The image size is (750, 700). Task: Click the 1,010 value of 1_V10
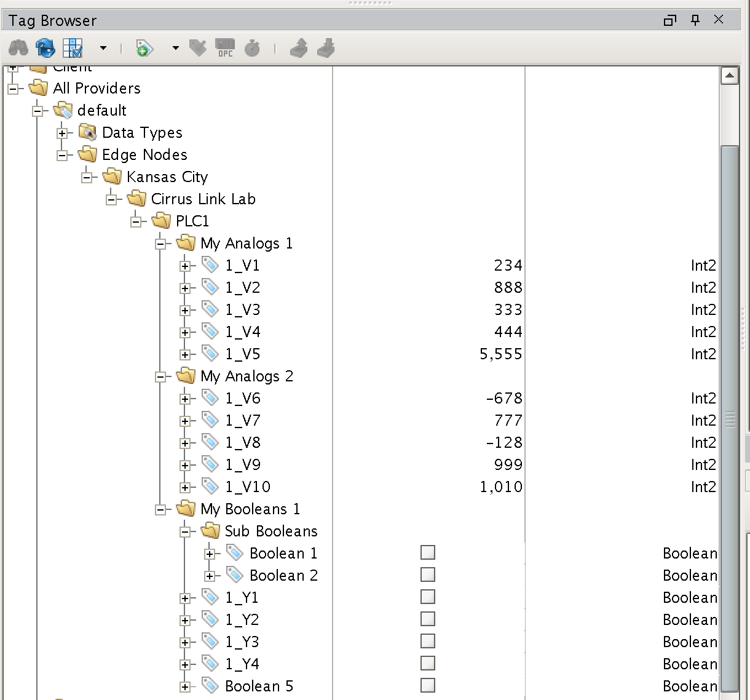click(501, 487)
